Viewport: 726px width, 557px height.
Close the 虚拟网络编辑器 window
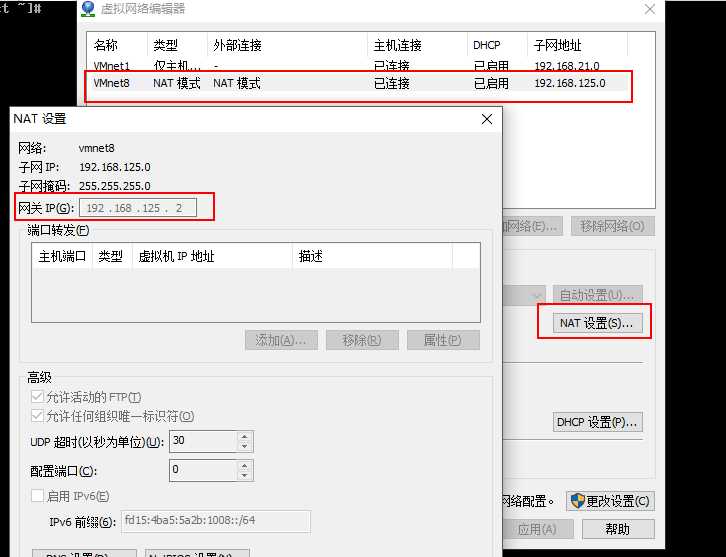pos(650,9)
